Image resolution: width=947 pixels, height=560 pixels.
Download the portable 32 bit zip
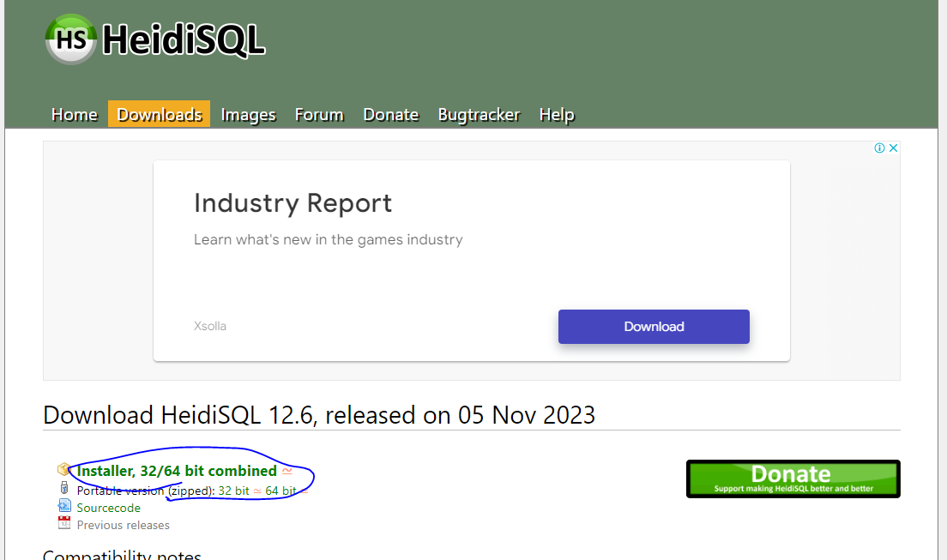pyautogui.click(x=233, y=491)
